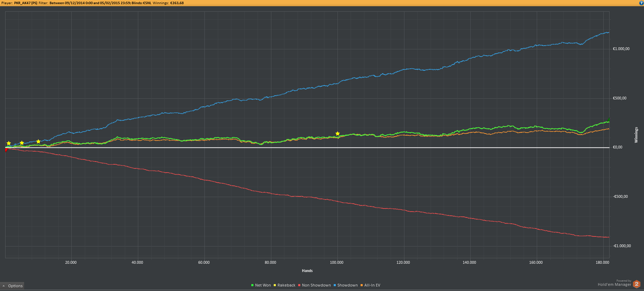The image size is (644, 291).
Task: Click the 180.000 x-axis label
Action: point(603,263)
